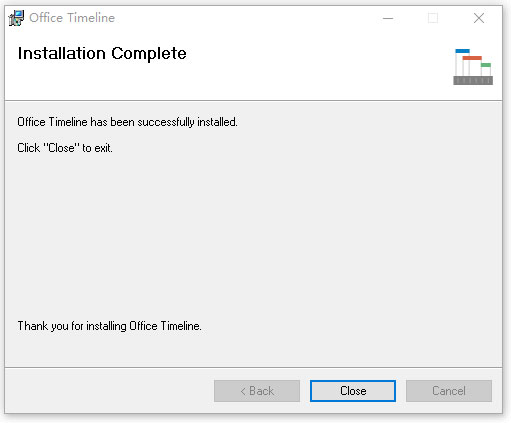The width and height of the screenshot is (511, 423).
Task: Click the Office Timeline title bar text
Action: pyautogui.click(x=72, y=18)
